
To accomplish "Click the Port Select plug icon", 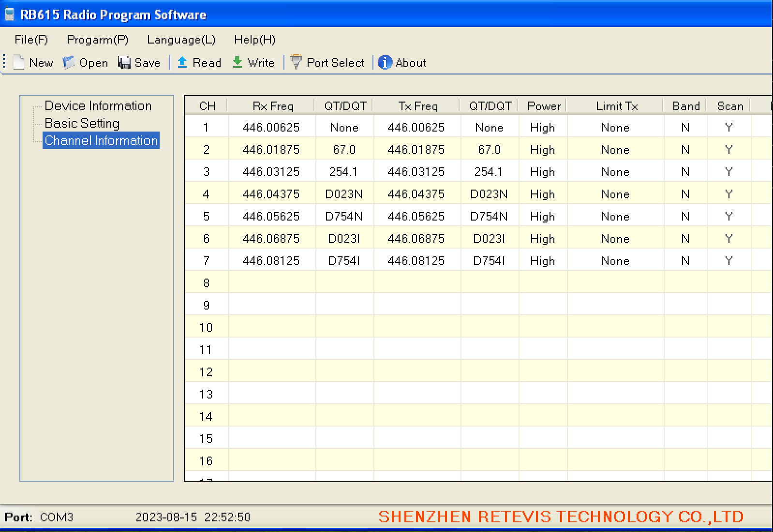I will click(296, 62).
